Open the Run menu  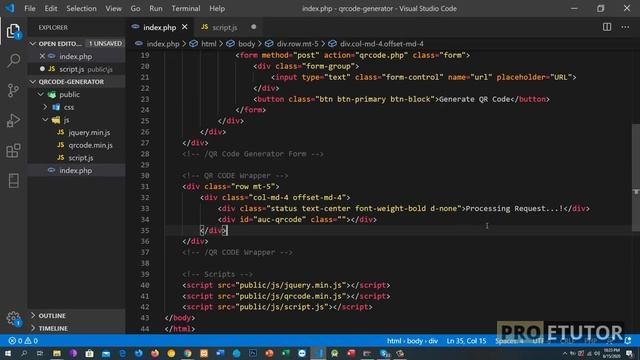[x=156, y=8]
